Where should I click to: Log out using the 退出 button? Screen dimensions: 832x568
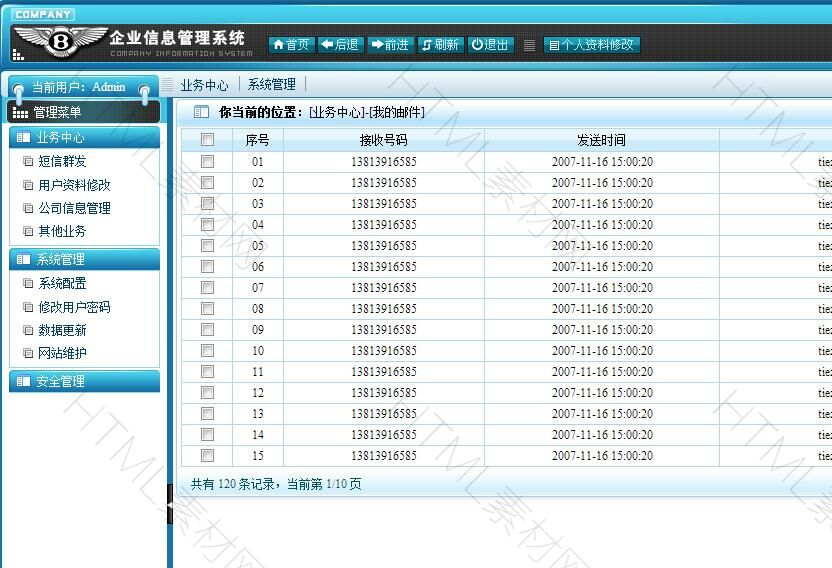click(491, 45)
